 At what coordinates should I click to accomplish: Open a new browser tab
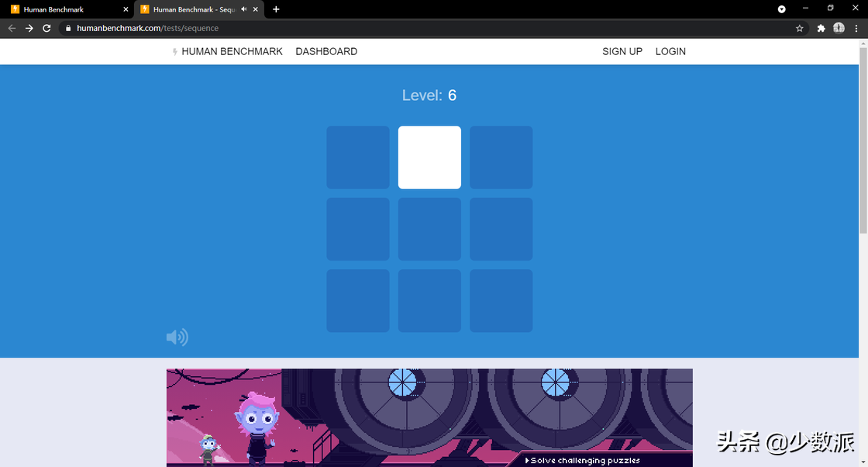point(276,9)
